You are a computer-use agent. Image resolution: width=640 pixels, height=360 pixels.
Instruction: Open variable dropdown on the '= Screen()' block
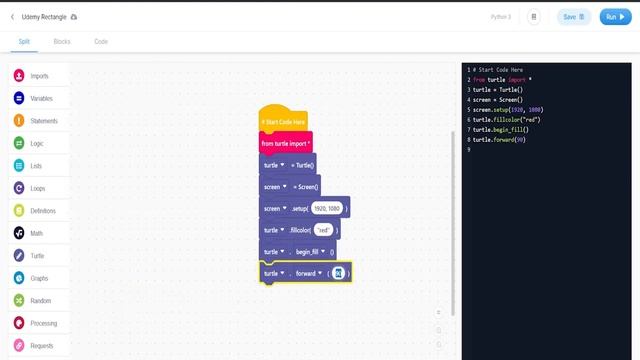coord(275,187)
